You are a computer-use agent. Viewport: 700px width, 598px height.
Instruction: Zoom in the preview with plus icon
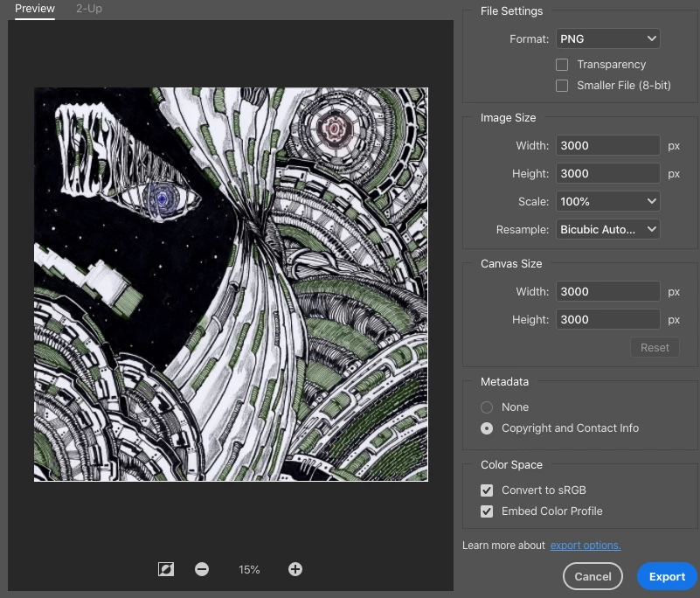pyautogui.click(x=295, y=569)
